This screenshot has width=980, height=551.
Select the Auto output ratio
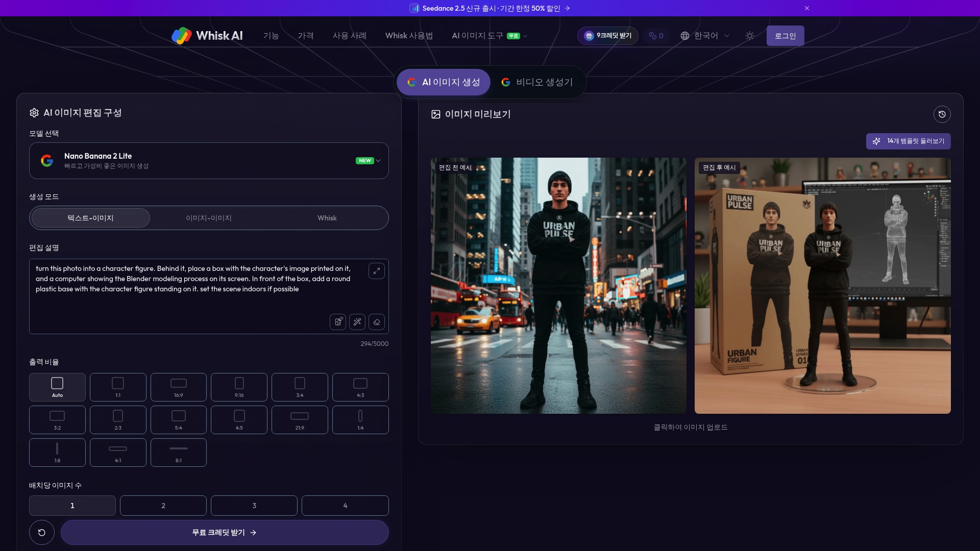[57, 387]
